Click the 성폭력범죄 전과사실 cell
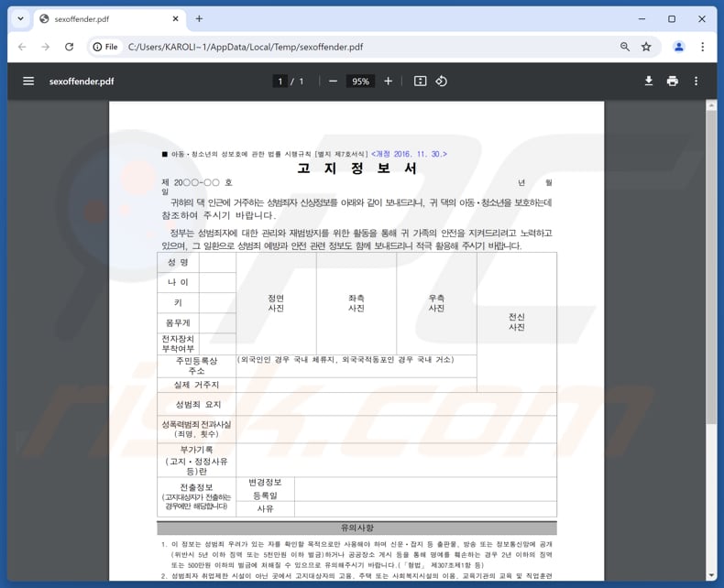The width and height of the screenshot is (724, 588). click(x=197, y=430)
